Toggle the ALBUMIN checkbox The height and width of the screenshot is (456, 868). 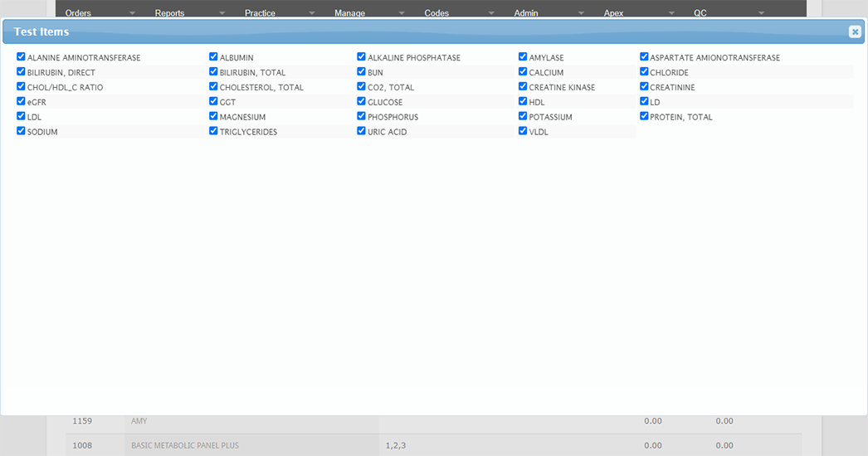(x=213, y=56)
